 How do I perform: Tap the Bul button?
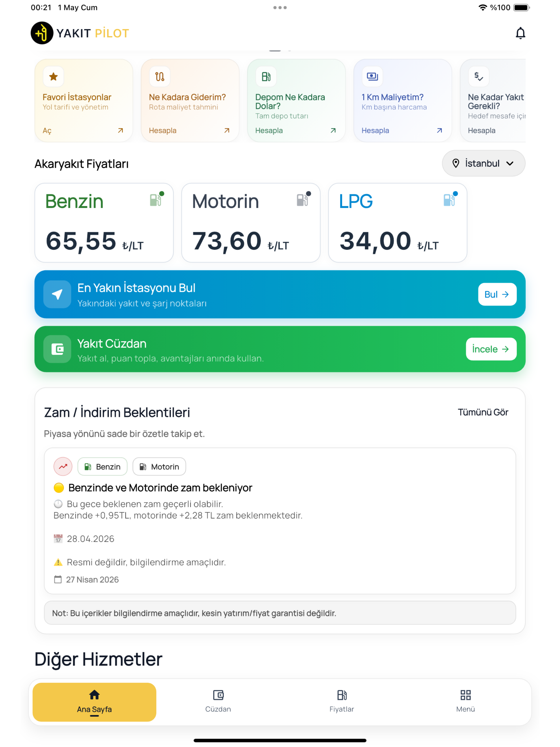(x=497, y=294)
